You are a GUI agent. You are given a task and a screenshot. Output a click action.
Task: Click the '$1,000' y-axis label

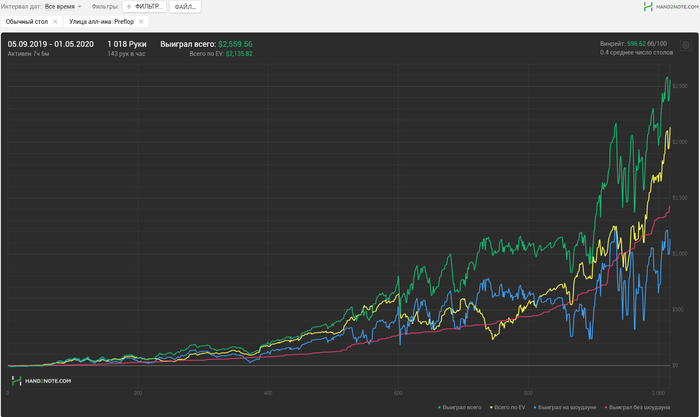point(680,253)
